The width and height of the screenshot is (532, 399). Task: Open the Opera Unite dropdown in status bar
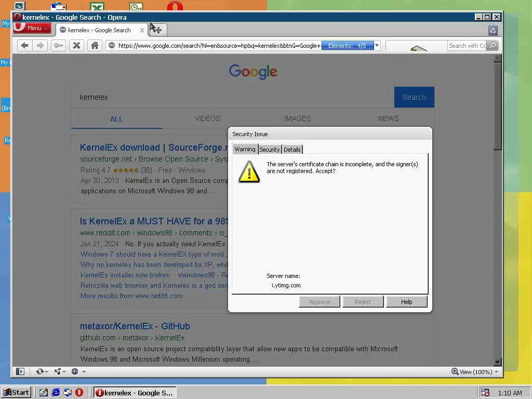pos(60,371)
